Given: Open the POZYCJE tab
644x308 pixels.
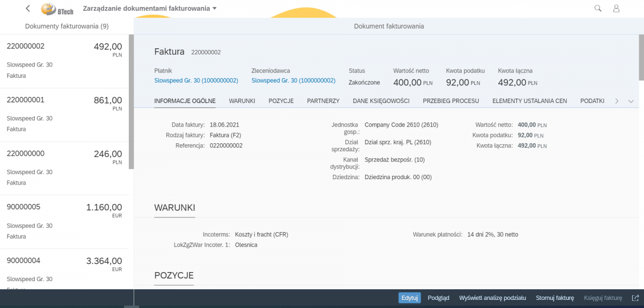Looking at the screenshot, I should pos(281,101).
